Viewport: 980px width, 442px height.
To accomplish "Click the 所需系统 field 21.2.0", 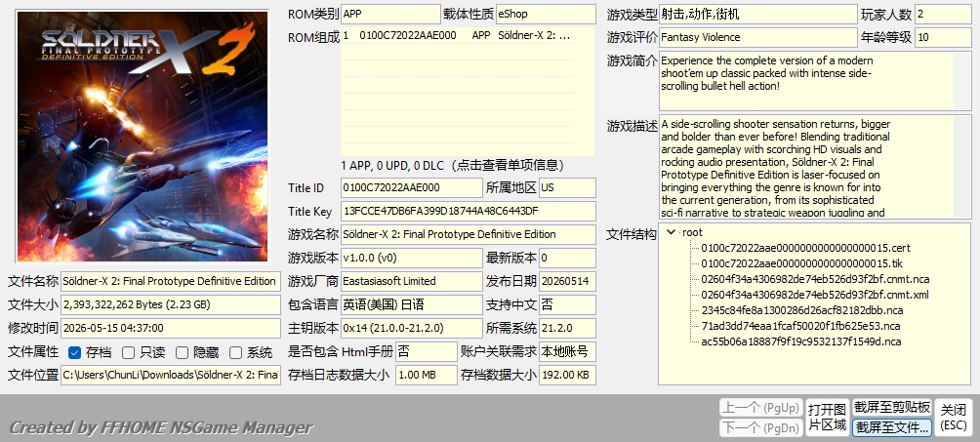I will click(567, 328).
